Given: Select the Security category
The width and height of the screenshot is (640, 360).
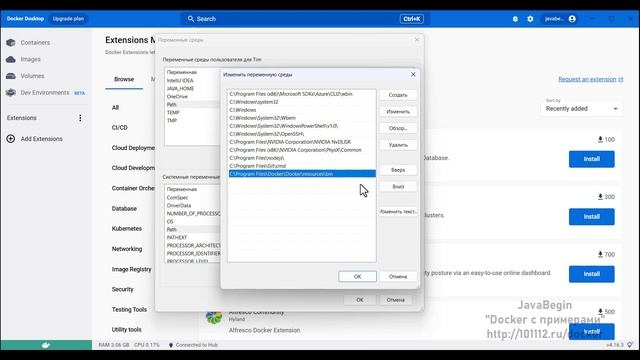Looking at the screenshot, I should click(122, 289).
